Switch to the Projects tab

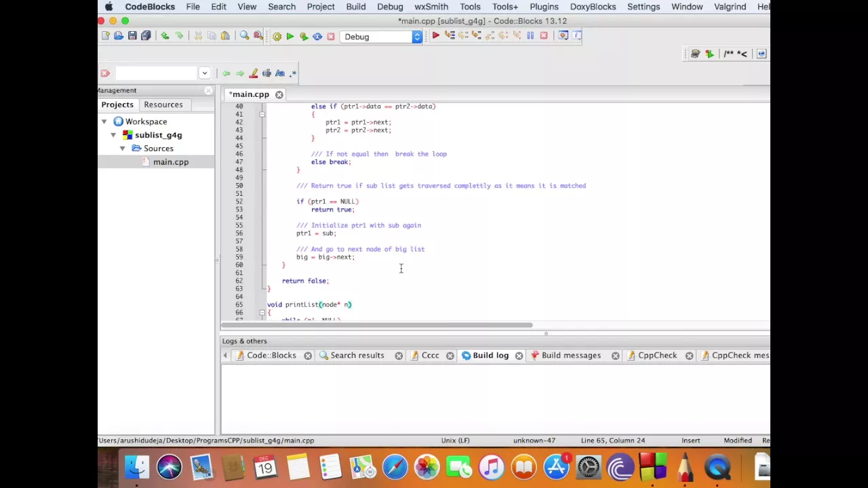(x=117, y=104)
